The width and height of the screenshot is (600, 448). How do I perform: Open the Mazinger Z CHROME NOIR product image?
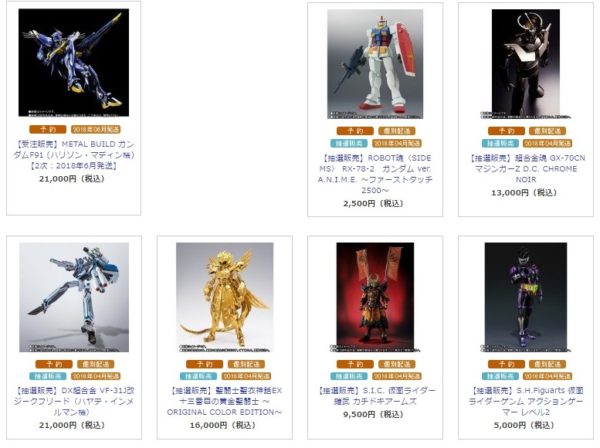click(x=526, y=64)
